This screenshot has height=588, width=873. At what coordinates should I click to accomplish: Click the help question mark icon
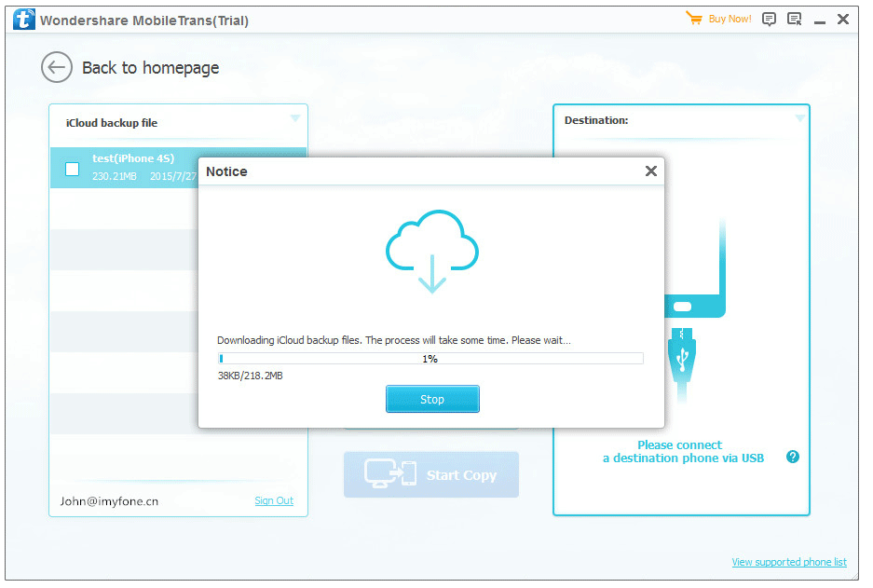pyautogui.click(x=793, y=458)
